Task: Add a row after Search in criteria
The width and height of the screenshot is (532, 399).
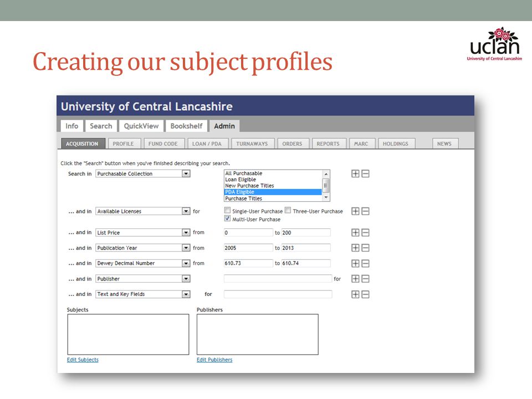Action: pos(355,173)
